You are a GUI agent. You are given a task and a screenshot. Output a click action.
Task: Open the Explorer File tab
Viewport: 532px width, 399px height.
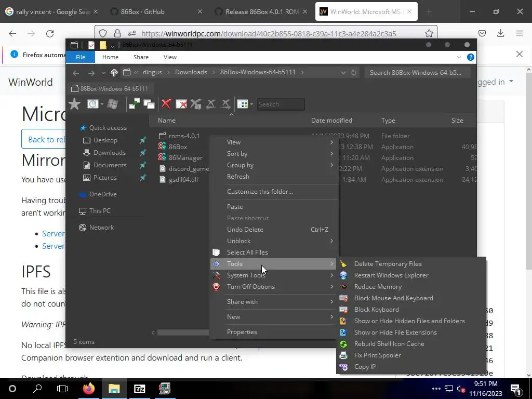coord(81,57)
